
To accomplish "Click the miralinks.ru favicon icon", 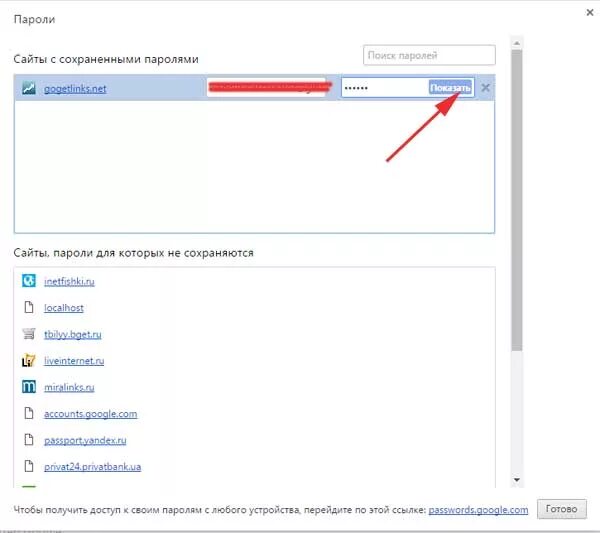I will (x=29, y=386).
